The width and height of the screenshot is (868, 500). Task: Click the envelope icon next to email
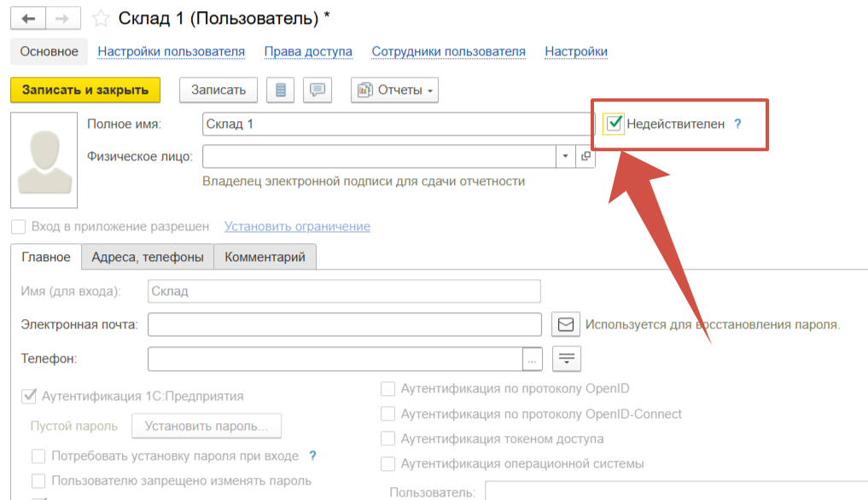(565, 324)
